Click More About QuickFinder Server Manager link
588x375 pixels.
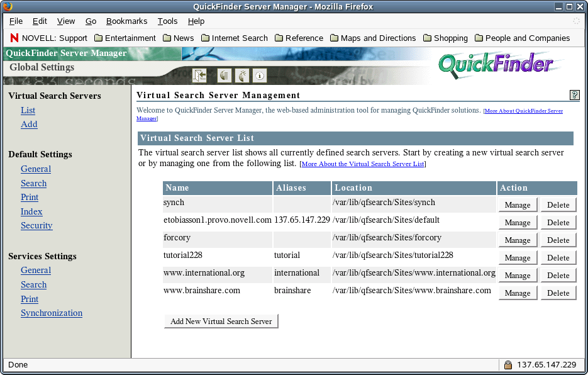coord(523,111)
